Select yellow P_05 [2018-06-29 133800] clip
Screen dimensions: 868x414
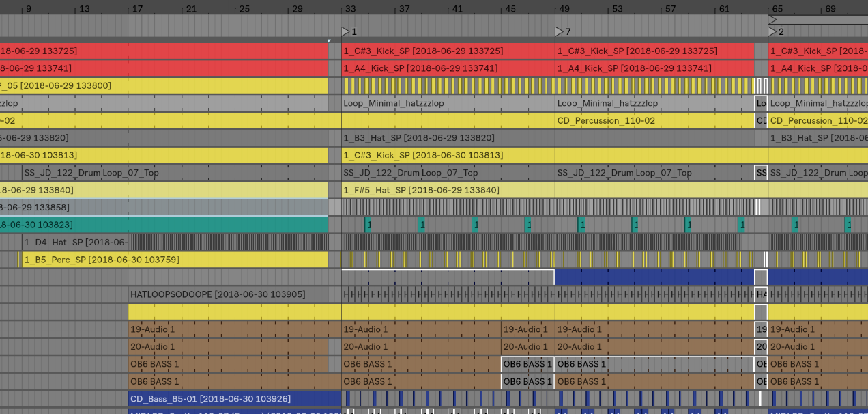point(164,86)
